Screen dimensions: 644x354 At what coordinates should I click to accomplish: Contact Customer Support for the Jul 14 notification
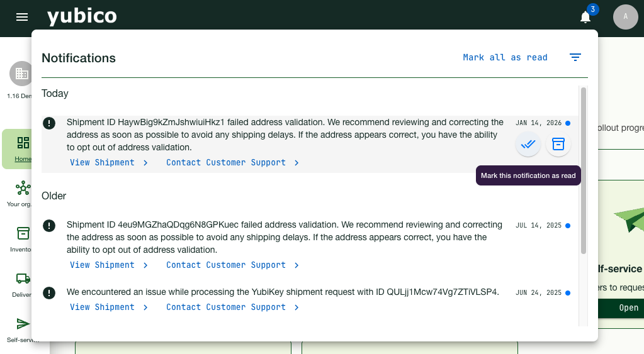click(232, 265)
